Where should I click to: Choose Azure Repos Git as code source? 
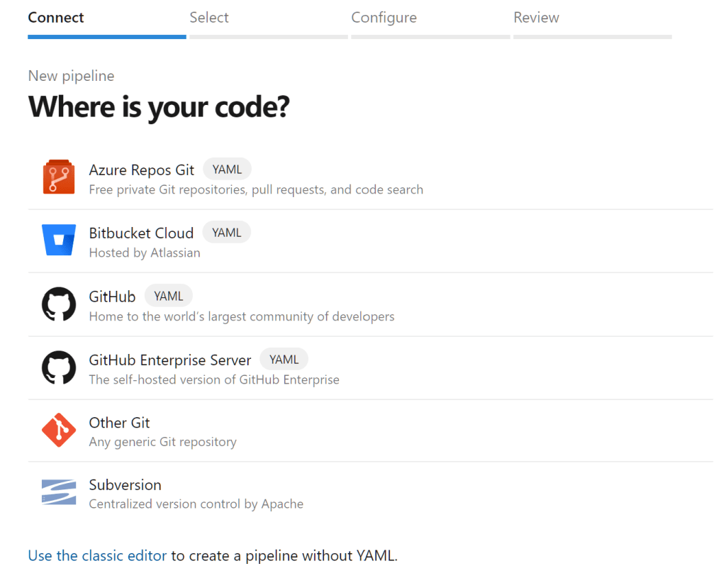[141, 170]
